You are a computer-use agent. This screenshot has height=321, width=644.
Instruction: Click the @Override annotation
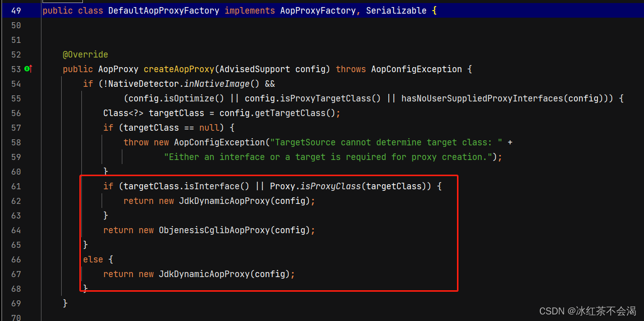click(x=85, y=55)
